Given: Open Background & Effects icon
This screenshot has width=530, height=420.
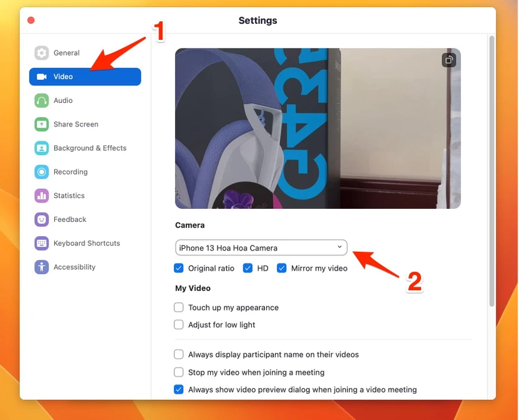Looking at the screenshot, I should pos(42,148).
